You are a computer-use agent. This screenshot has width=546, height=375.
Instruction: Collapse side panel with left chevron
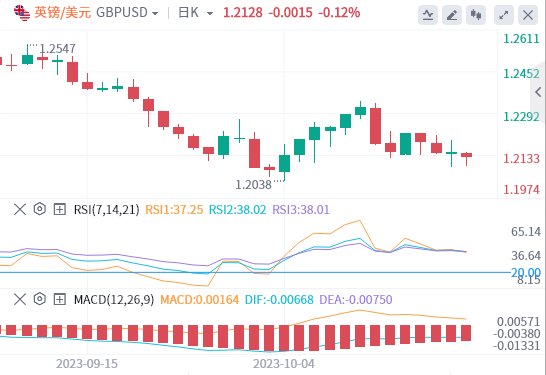(538, 92)
